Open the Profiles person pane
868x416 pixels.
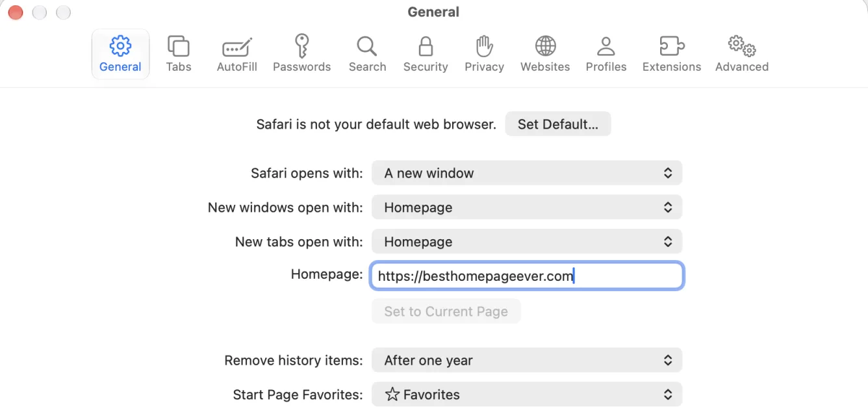[606, 55]
